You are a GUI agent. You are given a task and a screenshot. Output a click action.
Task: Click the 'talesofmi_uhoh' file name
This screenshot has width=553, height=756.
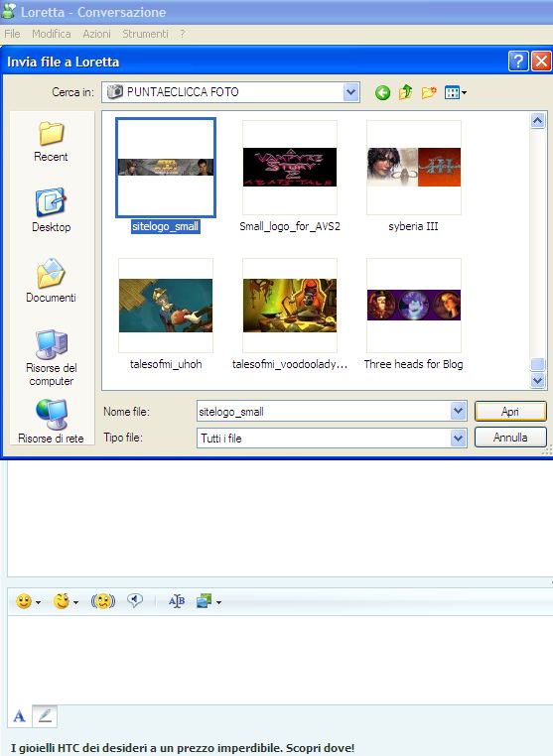166,364
